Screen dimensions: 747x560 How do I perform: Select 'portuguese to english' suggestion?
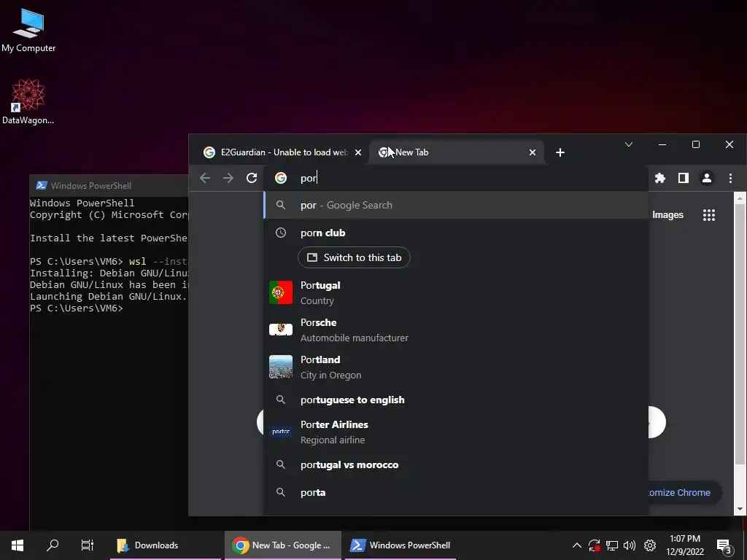(x=456, y=400)
